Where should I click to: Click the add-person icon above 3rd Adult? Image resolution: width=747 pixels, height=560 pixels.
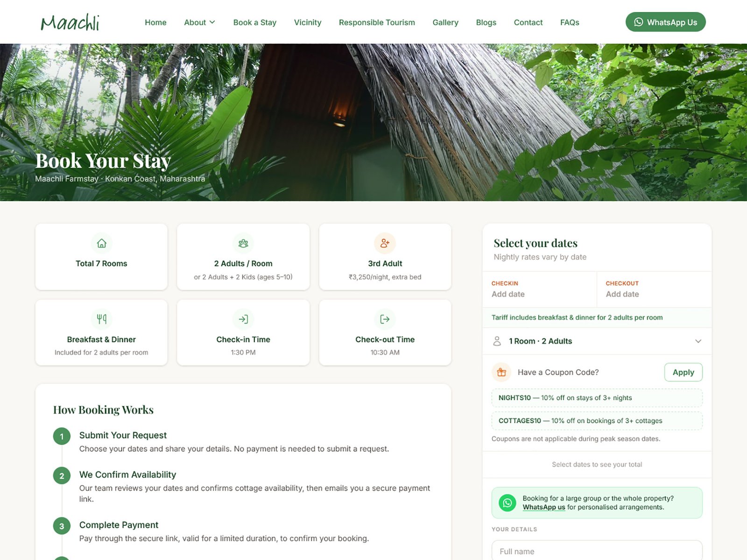[x=385, y=243]
